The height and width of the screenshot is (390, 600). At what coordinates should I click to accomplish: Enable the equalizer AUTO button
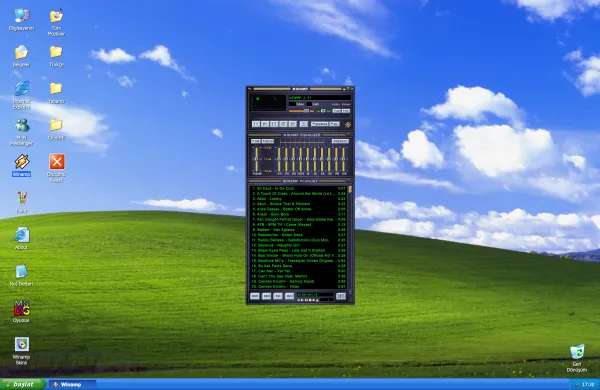pos(268,141)
